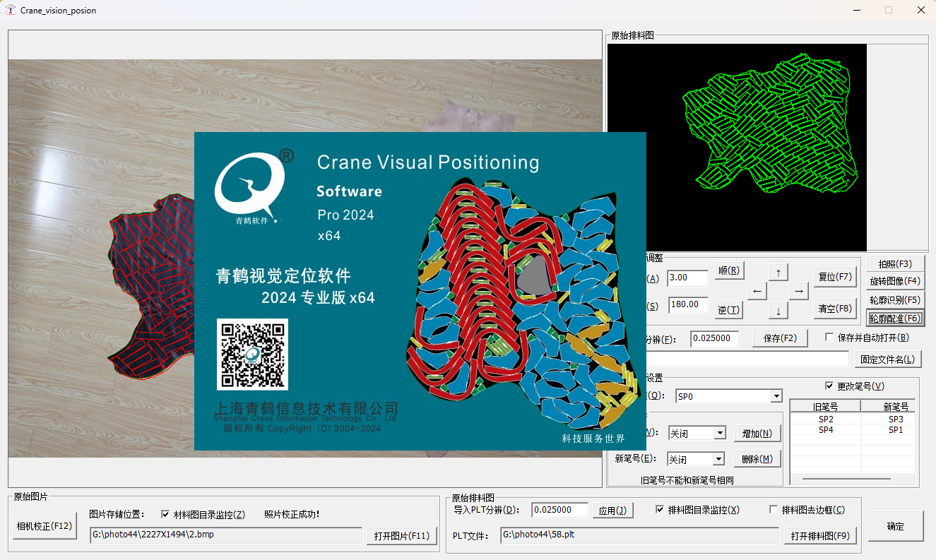Click the image path field G:\photo44\2227X1494\2.bmp
This screenshot has width=936, height=560.
[x=226, y=535]
